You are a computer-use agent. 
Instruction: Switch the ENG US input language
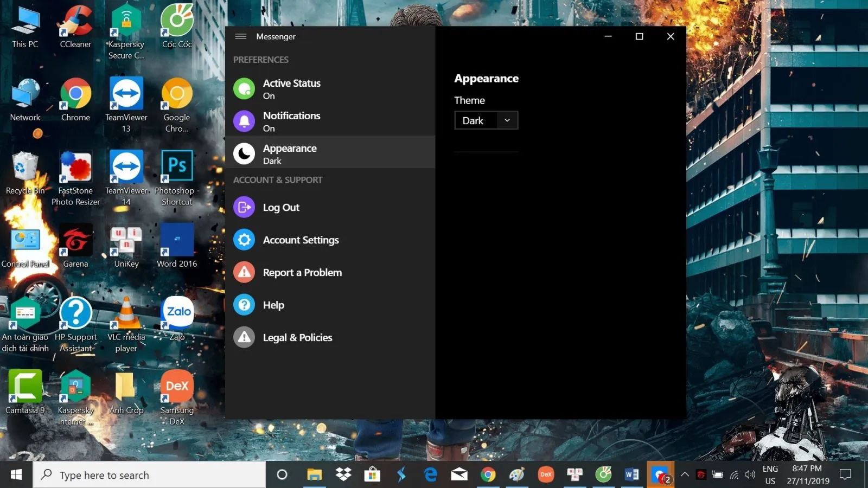click(x=770, y=475)
